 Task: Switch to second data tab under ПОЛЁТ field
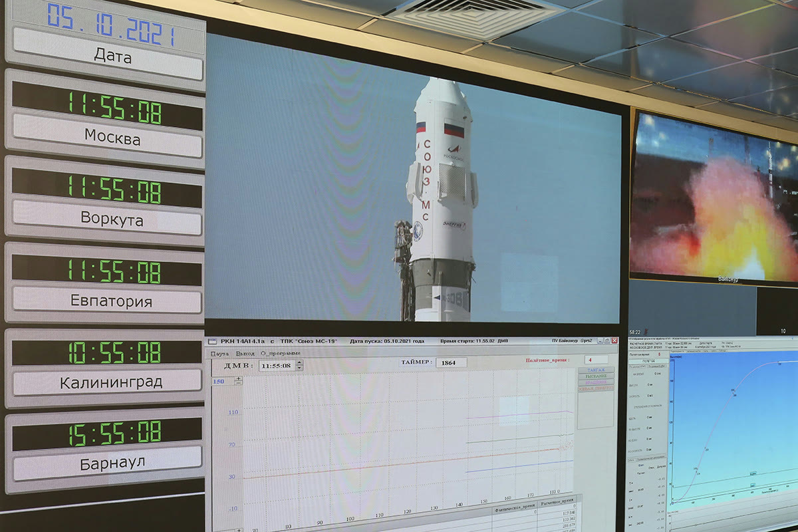657,366
